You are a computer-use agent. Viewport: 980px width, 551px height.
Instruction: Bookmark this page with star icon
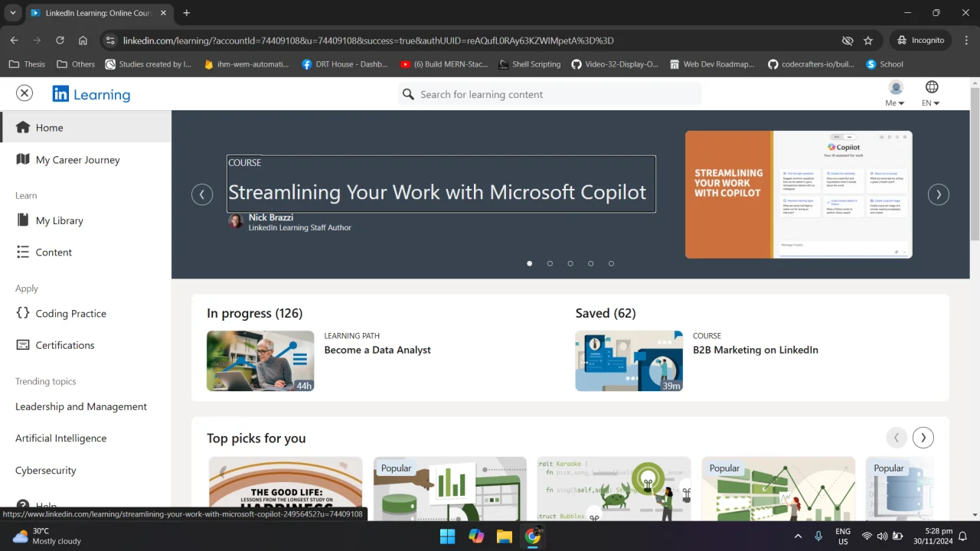point(868,41)
